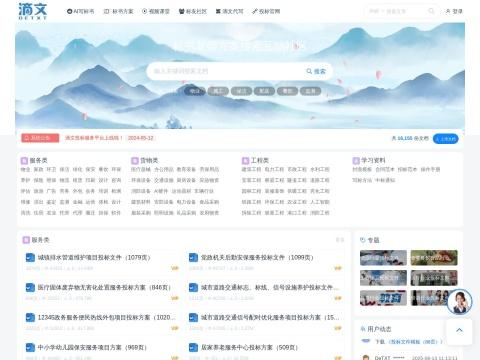Viewport: 480px width, 360px height.
Task: Click the purple 货物类 category icon
Action: point(135,161)
